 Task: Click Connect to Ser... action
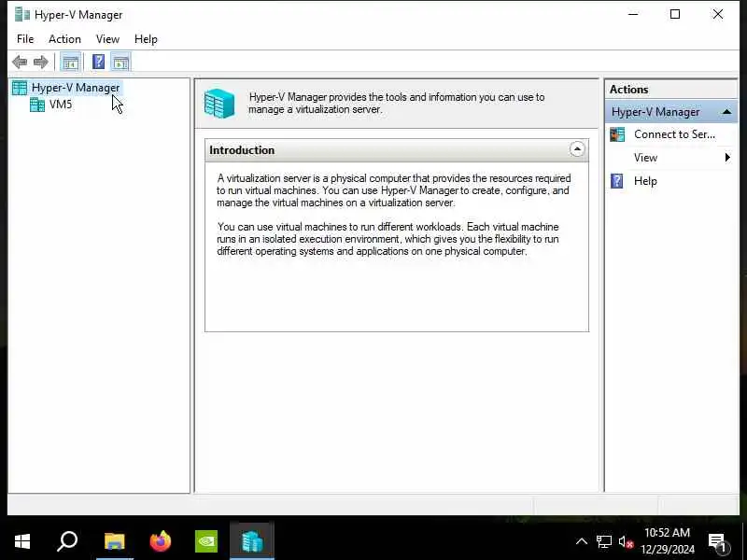click(674, 134)
